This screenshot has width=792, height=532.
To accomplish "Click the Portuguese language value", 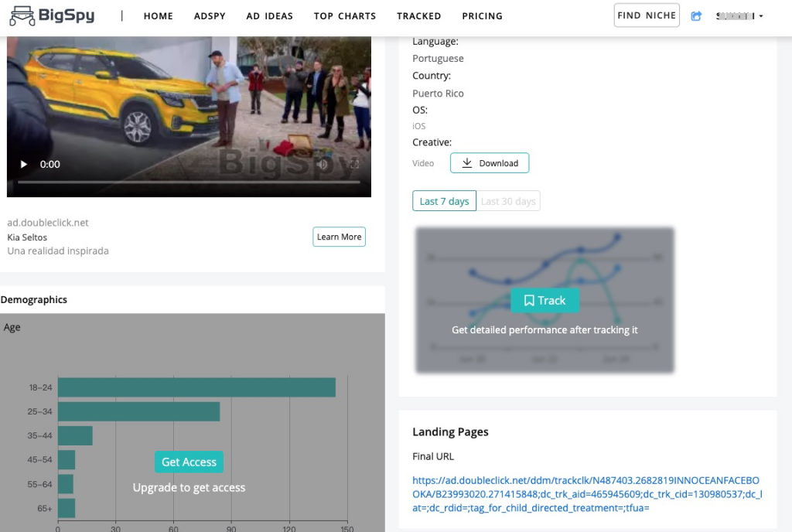I will click(438, 59).
